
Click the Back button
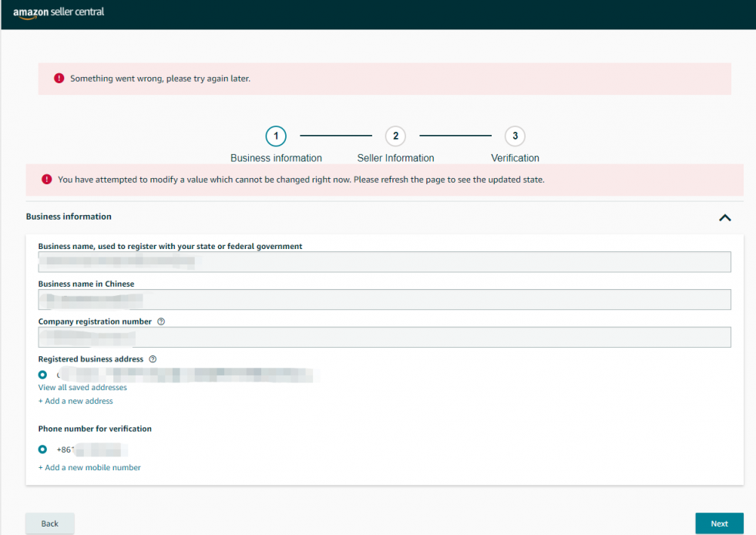pos(49,523)
